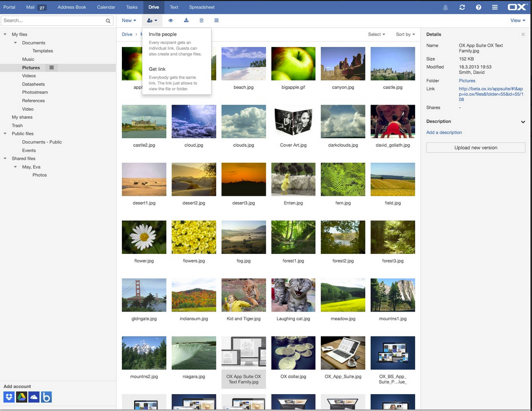Image resolution: width=532 pixels, height=411 pixels.
Task: Click Upload new version button
Action: point(476,147)
